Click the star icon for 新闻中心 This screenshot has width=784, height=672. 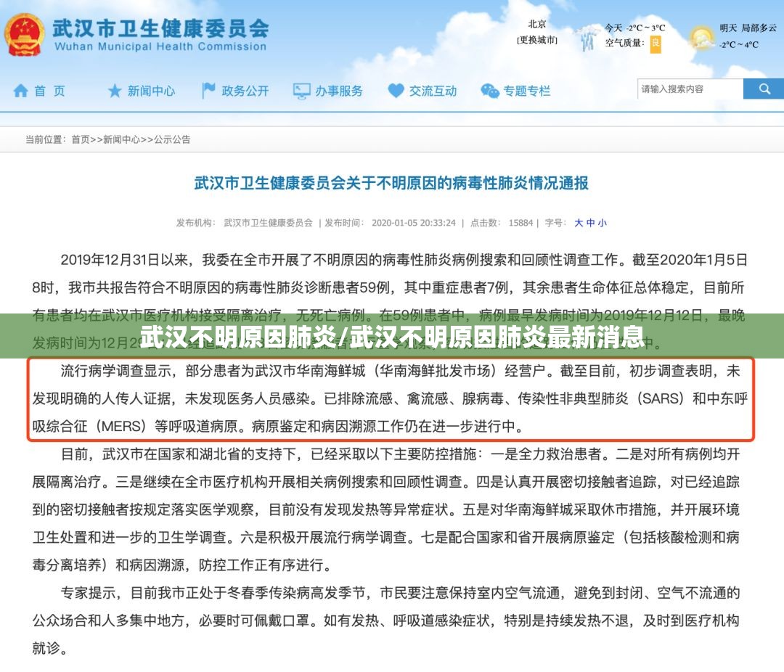[x=115, y=91]
